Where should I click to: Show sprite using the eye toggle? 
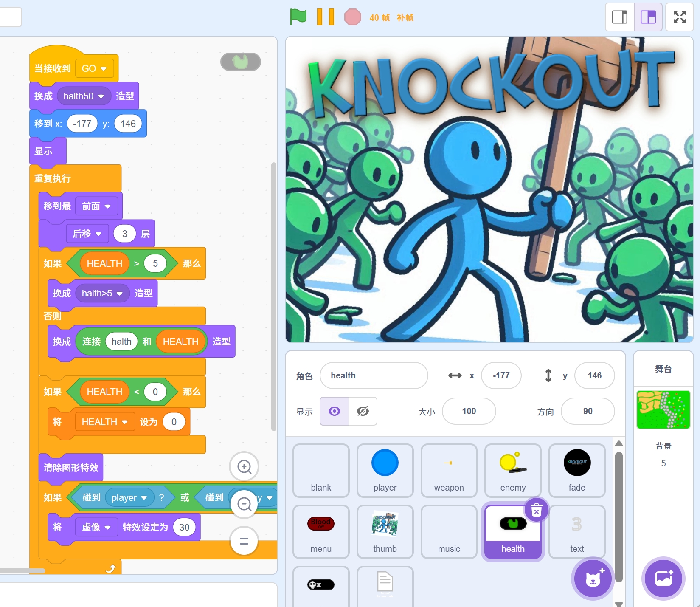point(335,411)
